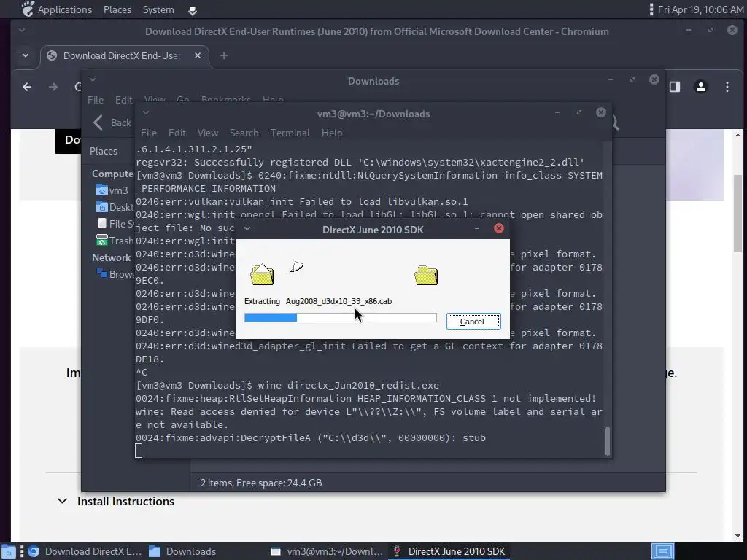Open terminal window menu chevron
This screenshot has height=560, width=747.
[x=146, y=113]
